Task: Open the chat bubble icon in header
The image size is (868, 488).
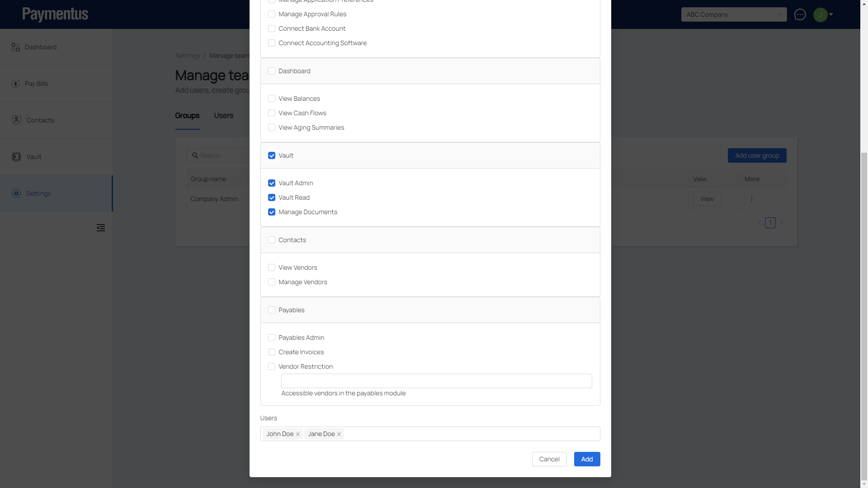Action: click(x=800, y=14)
